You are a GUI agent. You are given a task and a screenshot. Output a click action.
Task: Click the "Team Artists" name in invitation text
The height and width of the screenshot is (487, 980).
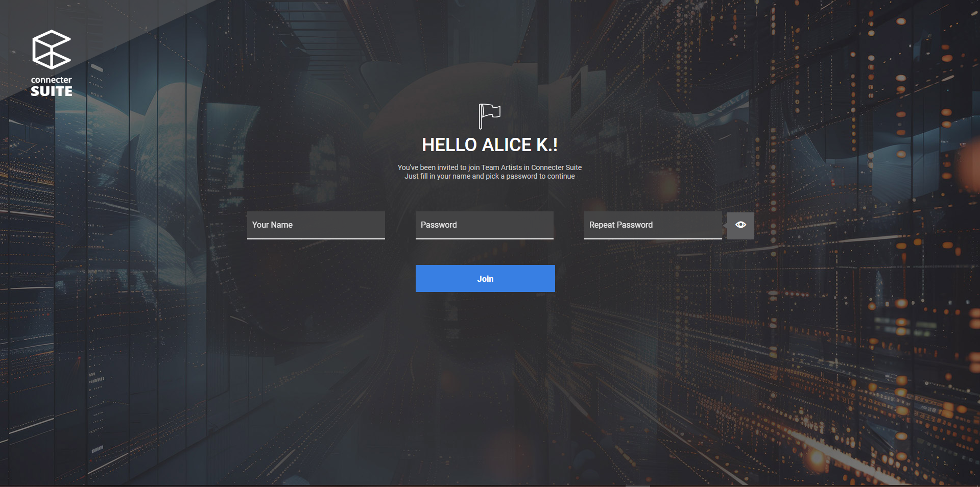click(501, 167)
